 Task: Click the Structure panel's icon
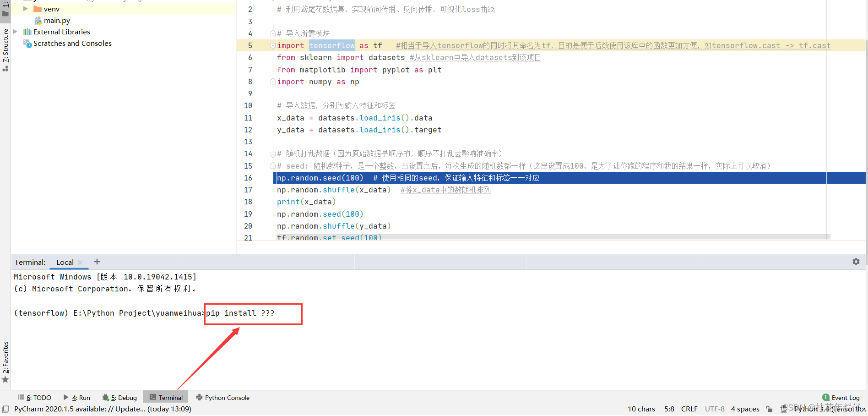tap(5, 69)
